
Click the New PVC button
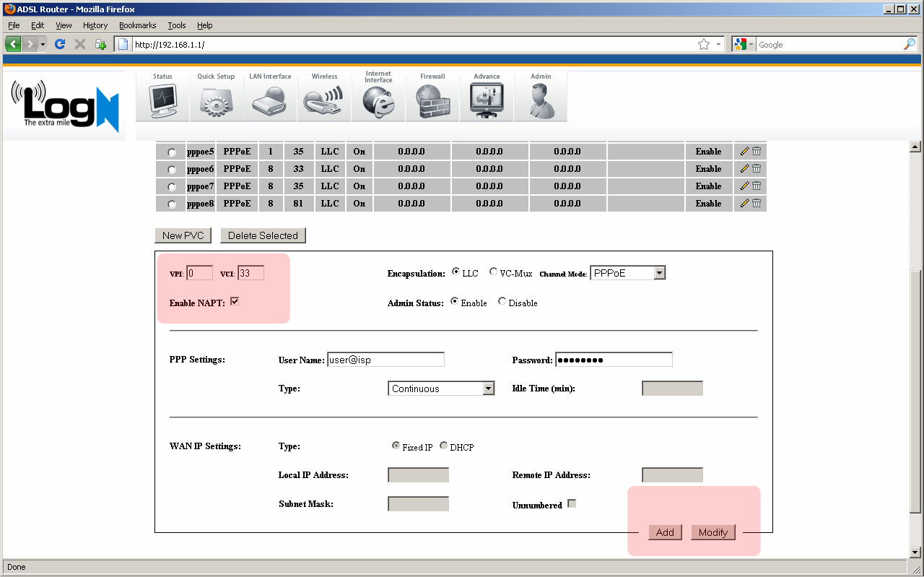[x=183, y=235]
